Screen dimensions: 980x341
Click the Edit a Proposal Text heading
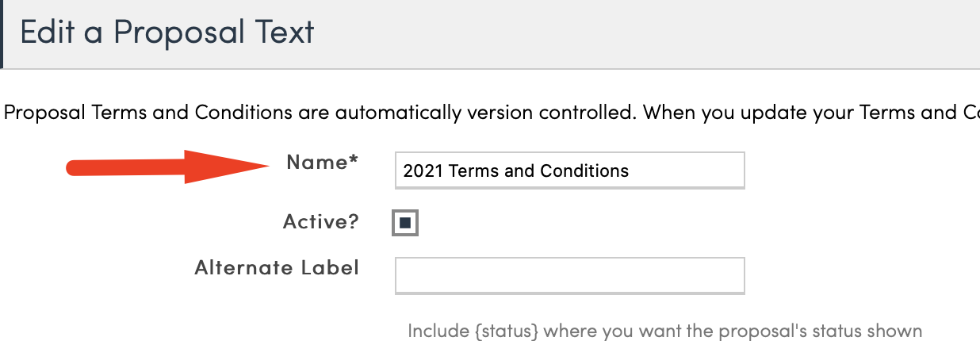click(167, 33)
